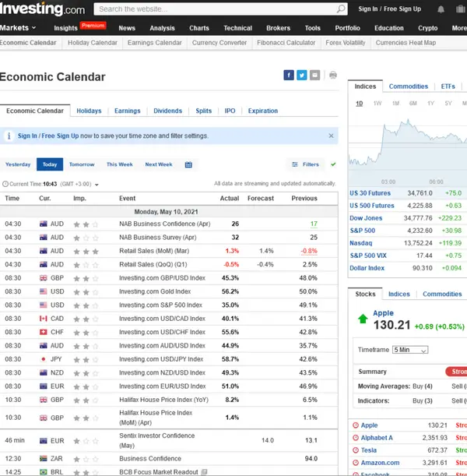Screen dimensions: 467x476
Task: Open the US 30 Futures link
Action: (370, 193)
